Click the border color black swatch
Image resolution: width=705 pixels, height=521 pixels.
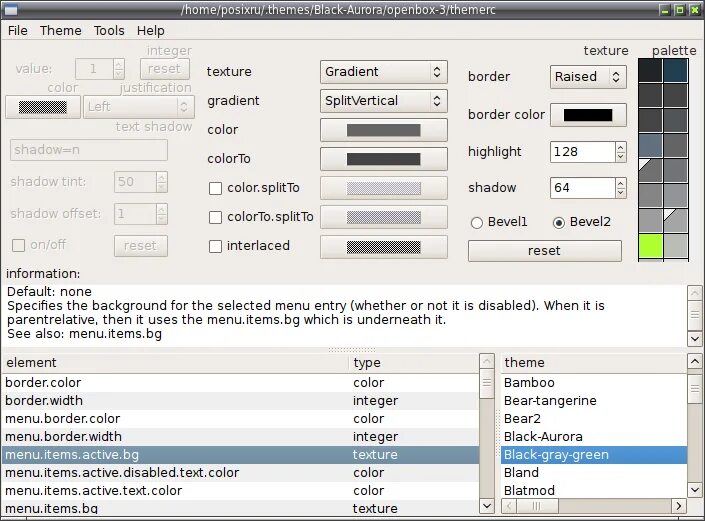[588, 115]
